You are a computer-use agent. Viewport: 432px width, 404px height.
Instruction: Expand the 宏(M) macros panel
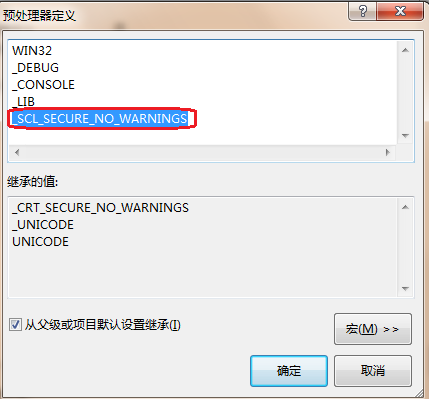[x=373, y=329]
